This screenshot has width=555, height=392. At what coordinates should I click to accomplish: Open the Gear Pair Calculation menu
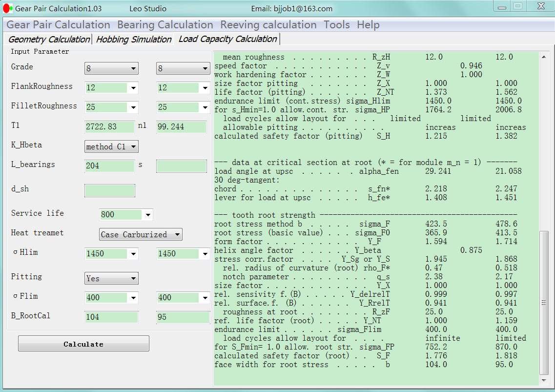tap(59, 24)
